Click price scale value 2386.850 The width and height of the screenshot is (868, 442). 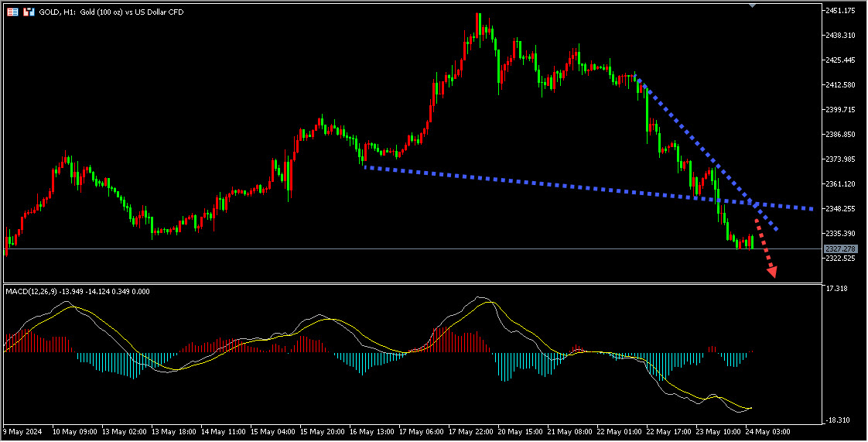click(x=842, y=134)
